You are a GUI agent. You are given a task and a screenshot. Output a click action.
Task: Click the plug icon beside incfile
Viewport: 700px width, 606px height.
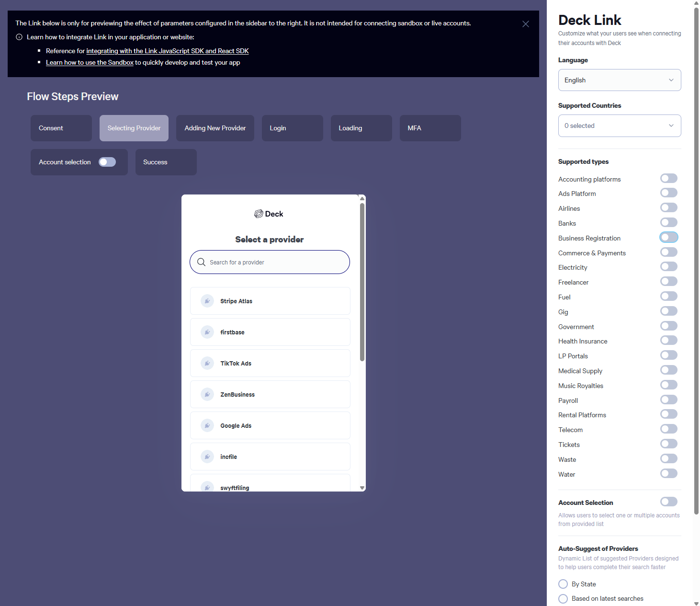coord(207,457)
